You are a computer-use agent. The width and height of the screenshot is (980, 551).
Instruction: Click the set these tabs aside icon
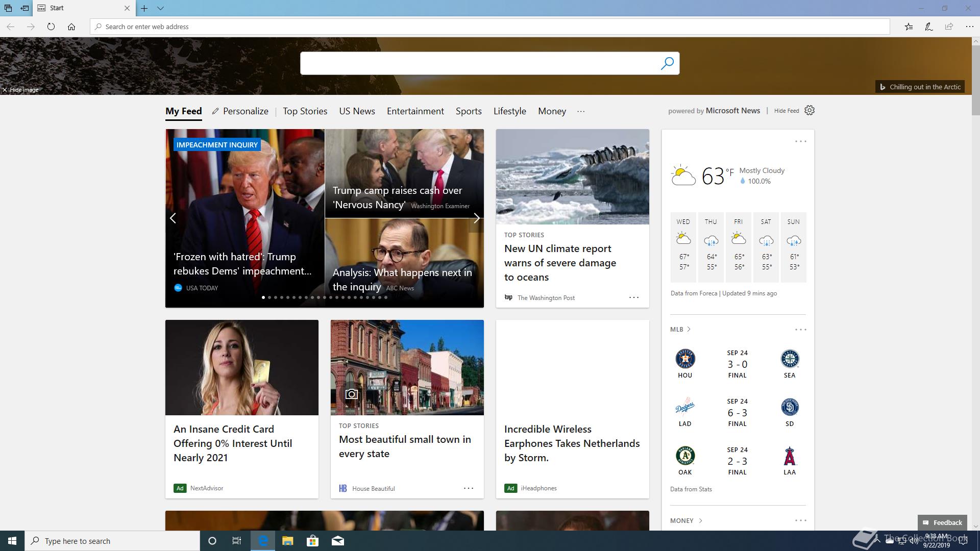point(24,8)
